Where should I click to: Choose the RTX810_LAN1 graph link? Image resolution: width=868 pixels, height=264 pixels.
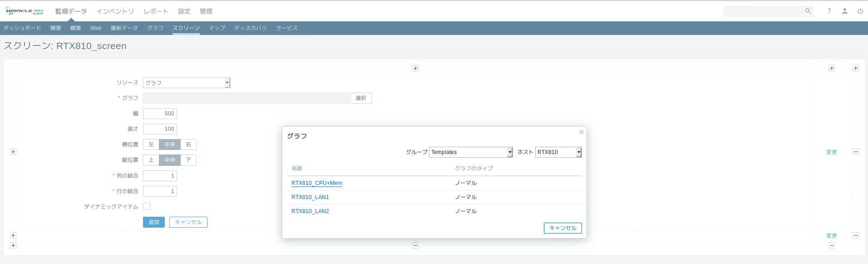(310, 197)
